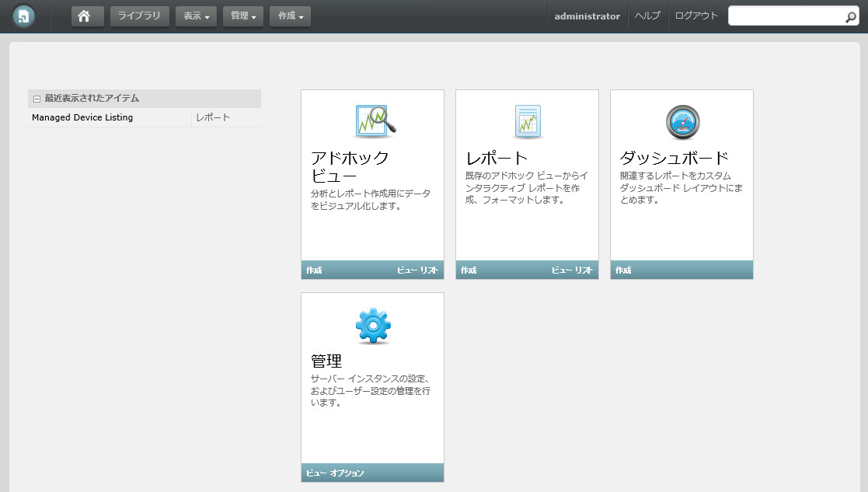Go to the home page via house icon
The height and width of the screenshot is (492, 868).
88,16
